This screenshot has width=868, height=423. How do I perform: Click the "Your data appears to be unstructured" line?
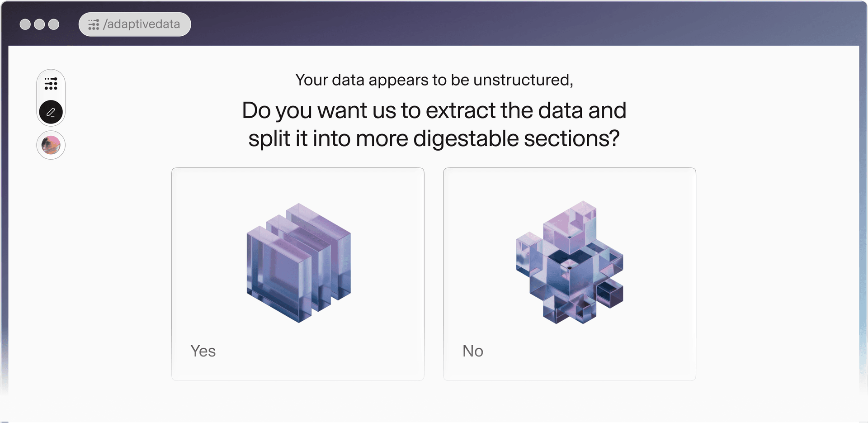coord(434,80)
